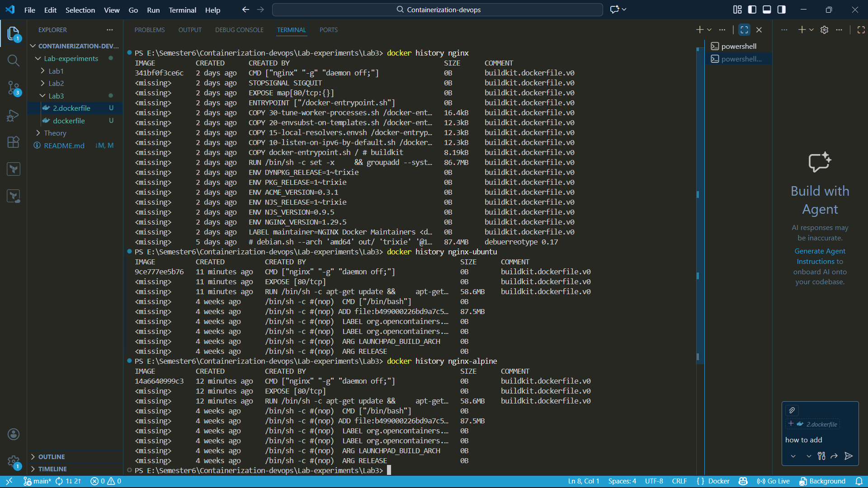Expand the OUTLINE section

[51, 457]
